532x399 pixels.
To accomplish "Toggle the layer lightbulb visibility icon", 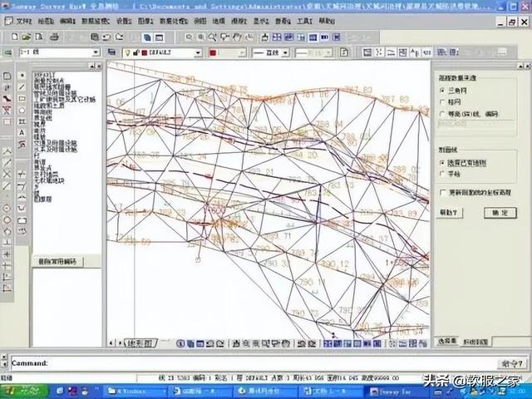I will tap(127, 52).
